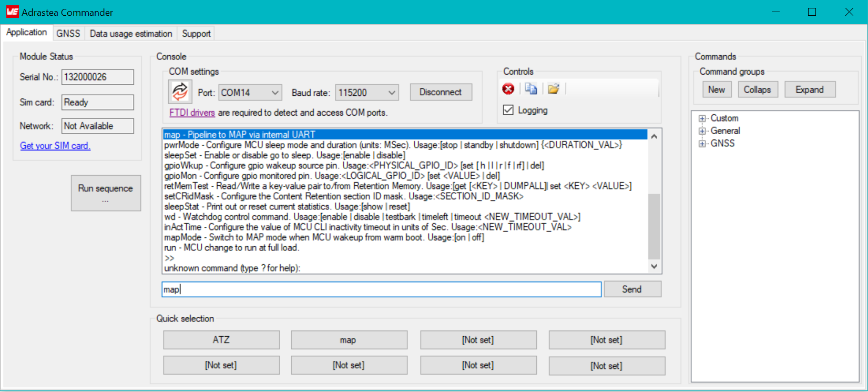Copy console output icon in Controls
Viewport: 868px width, 392px height.
point(531,89)
